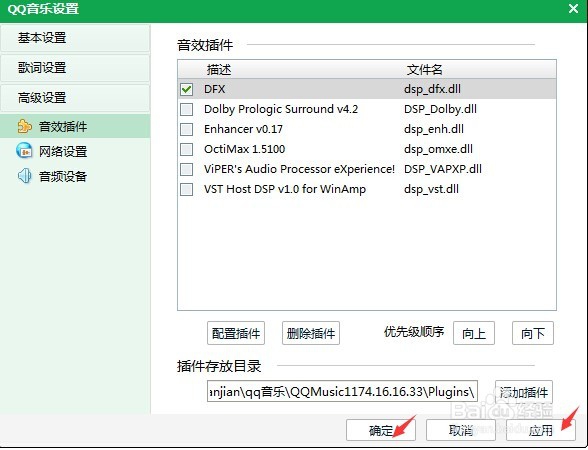Select dsp_dfx.dll file name cell
This screenshot has height=450, width=588.
[x=432, y=89]
